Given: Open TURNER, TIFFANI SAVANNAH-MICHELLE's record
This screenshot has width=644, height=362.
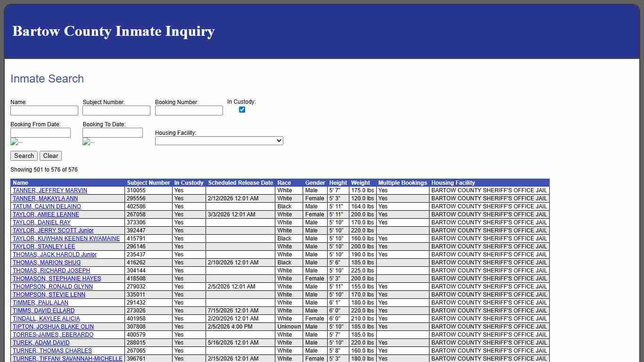Looking at the screenshot, I should click(x=67, y=359).
